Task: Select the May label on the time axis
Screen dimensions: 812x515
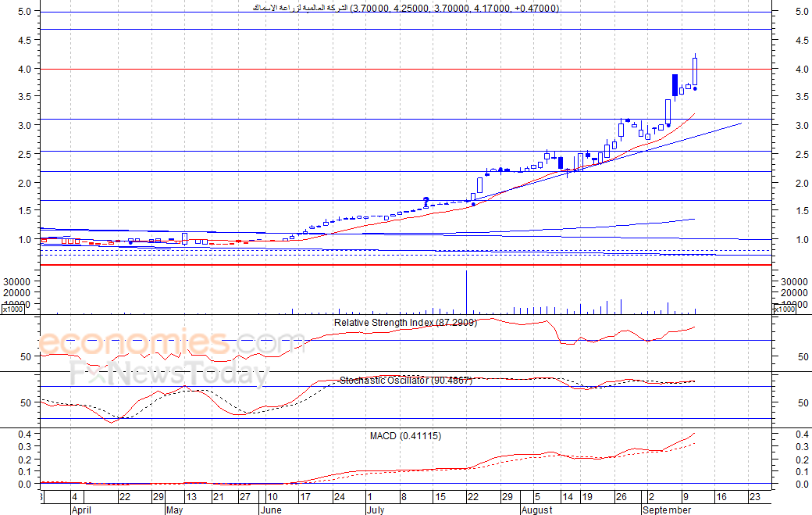Action: 174,510
